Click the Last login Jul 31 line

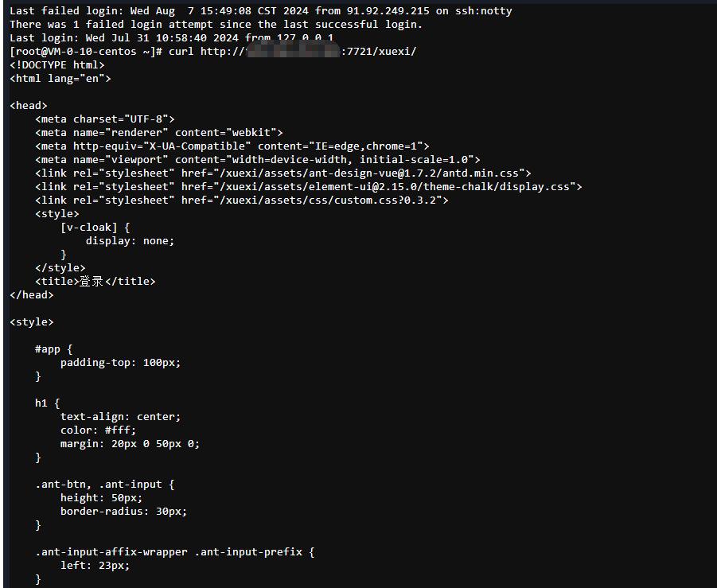(x=171, y=38)
